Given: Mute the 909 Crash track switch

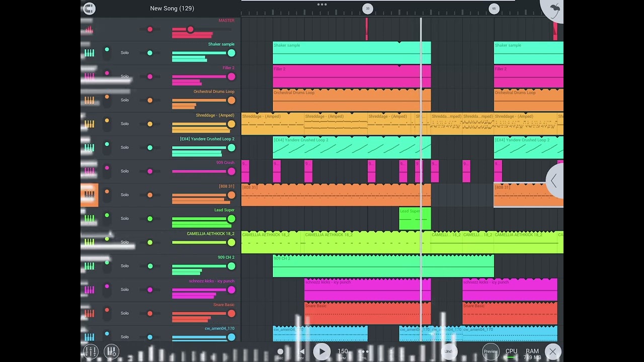Looking at the screenshot, I should [107, 171].
